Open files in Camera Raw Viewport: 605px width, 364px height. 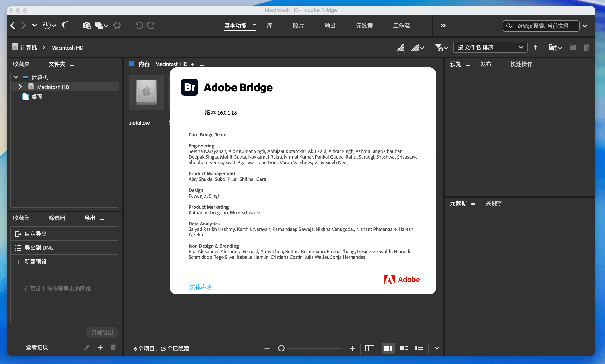coord(117,25)
